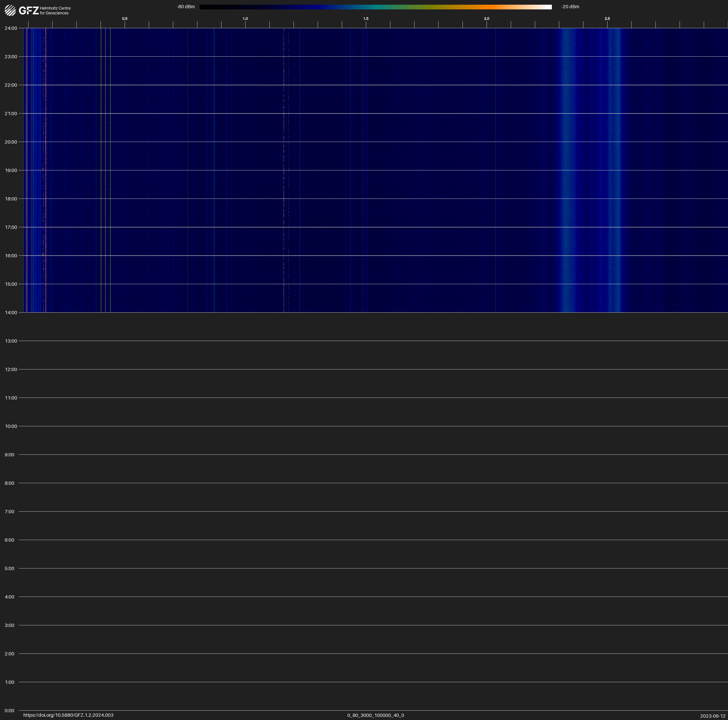Image resolution: width=728 pixels, height=720 pixels.
Task: Click the 24:00 time axis label
Action: pyautogui.click(x=11, y=28)
